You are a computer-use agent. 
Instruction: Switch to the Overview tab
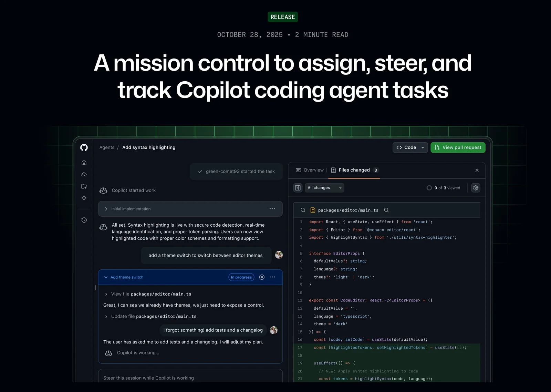[310, 170]
